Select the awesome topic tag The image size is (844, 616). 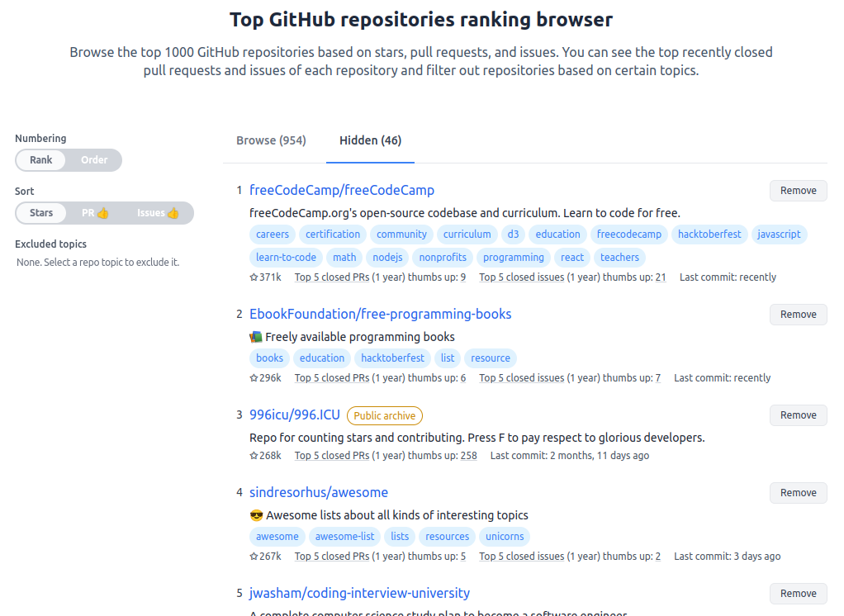[x=277, y=537]
